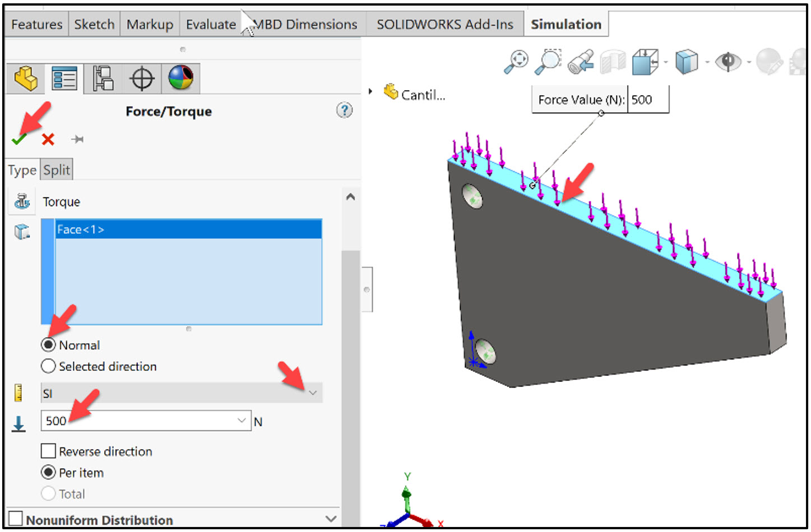The image size is (811, 532).
Task: Choose the Selected direction radio button
Action: pyautogui.click(x=48, y=366)
